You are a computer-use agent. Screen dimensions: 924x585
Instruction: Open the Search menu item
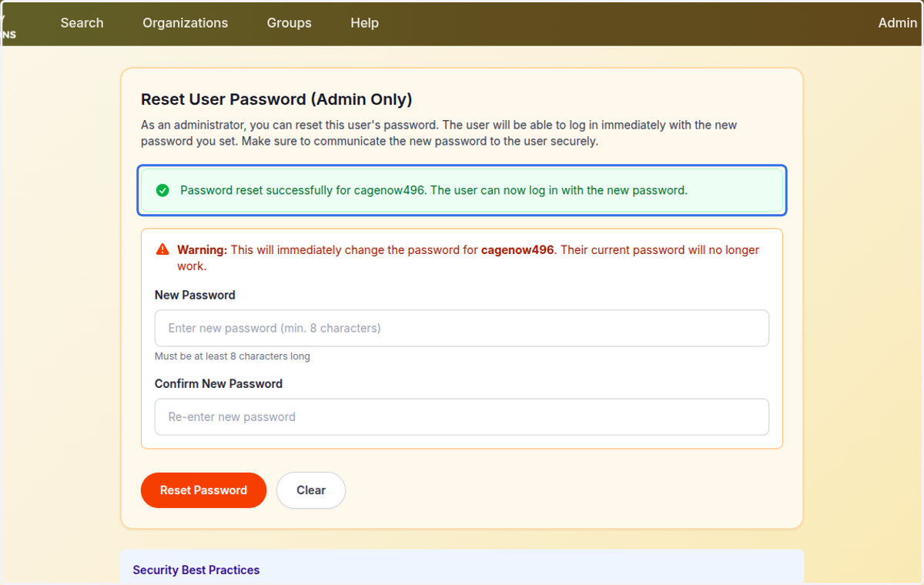click(x=82, y=23)
